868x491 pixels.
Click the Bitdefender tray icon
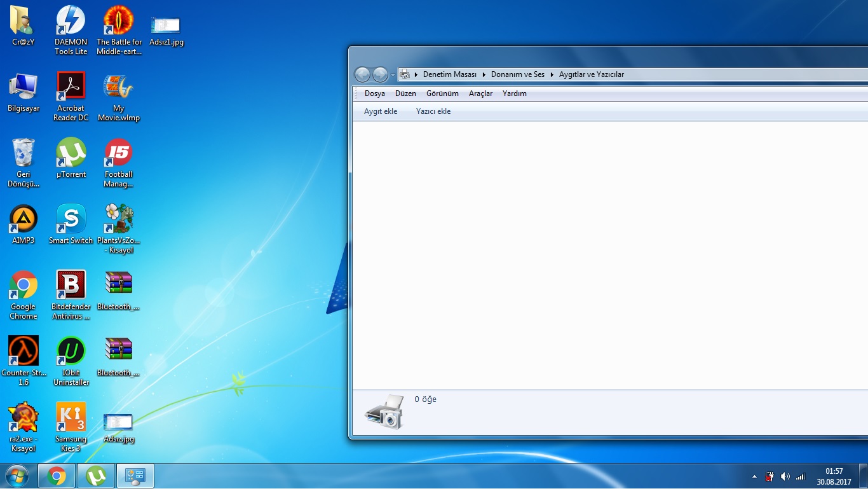pyautogui.click(x=770, y=476)
